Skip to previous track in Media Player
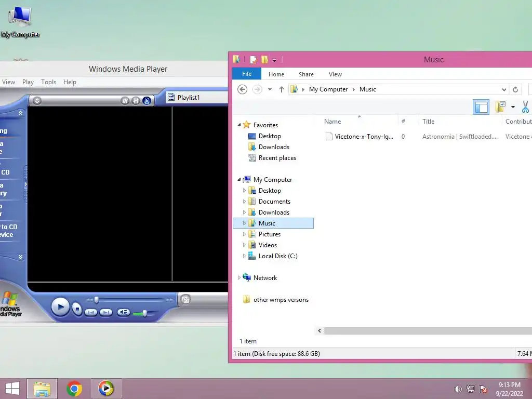Screen dimensions: 532x399 coord(90,312)
